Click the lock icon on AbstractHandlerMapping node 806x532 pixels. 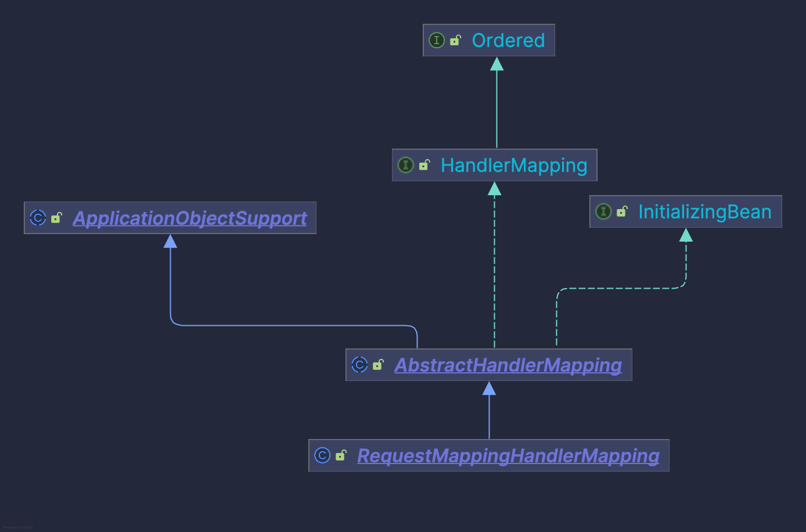pos(378,365)
